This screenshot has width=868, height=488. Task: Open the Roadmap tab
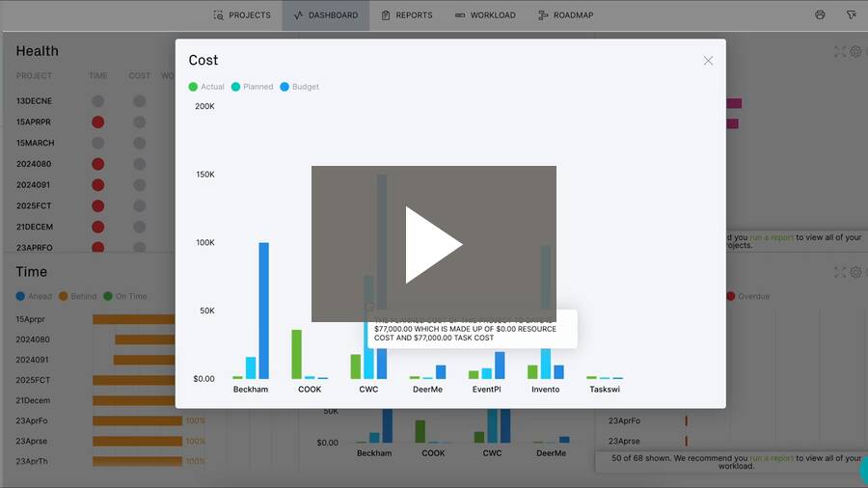[x=566, y=14]
